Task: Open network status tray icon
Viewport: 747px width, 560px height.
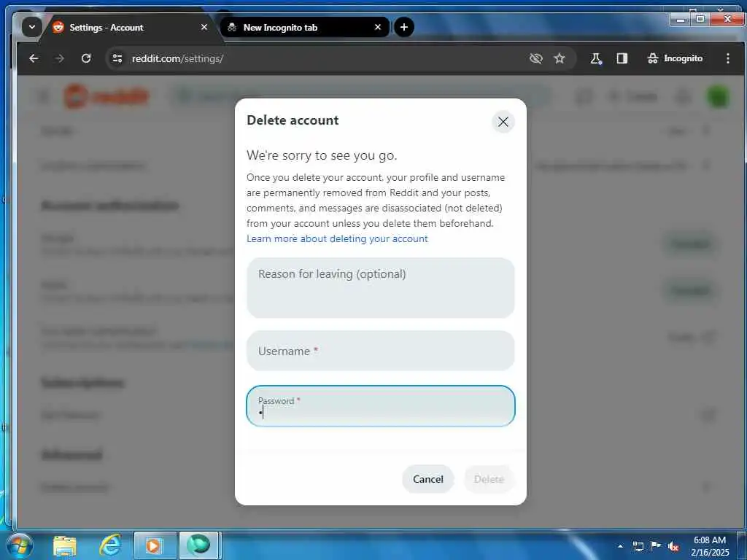Action: pos(638,546)
